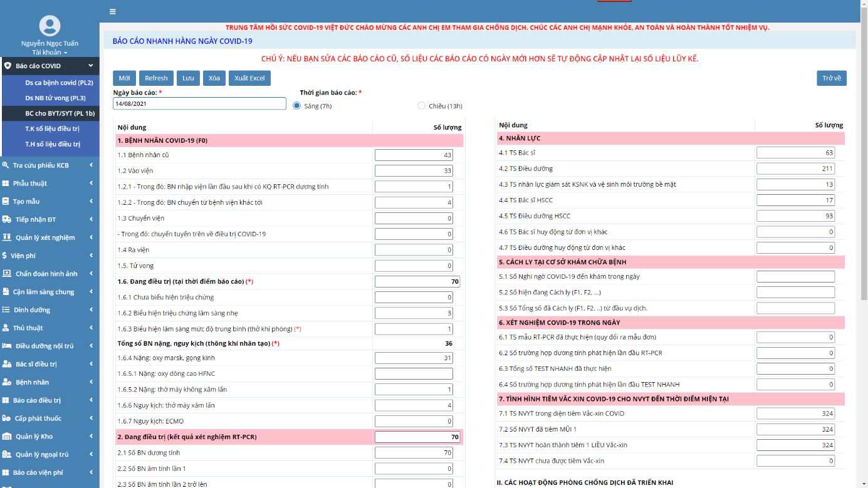
Task: Click the 1.6.5.1 oxy dòng cao HFNC field
Action: 414,374
